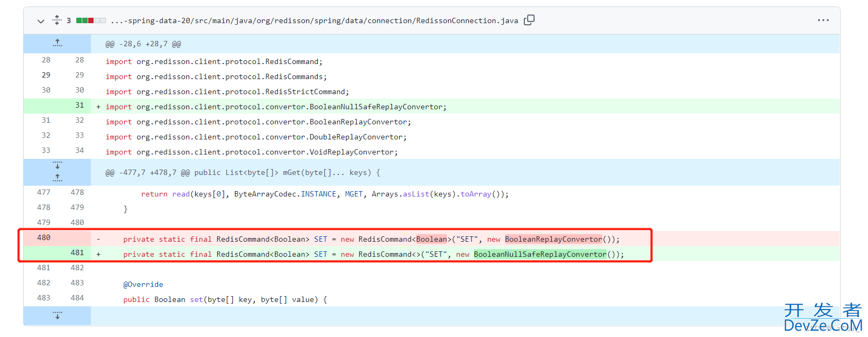Select old line number 28
Screen dimensions: 868x337
(x=46, y=60)
